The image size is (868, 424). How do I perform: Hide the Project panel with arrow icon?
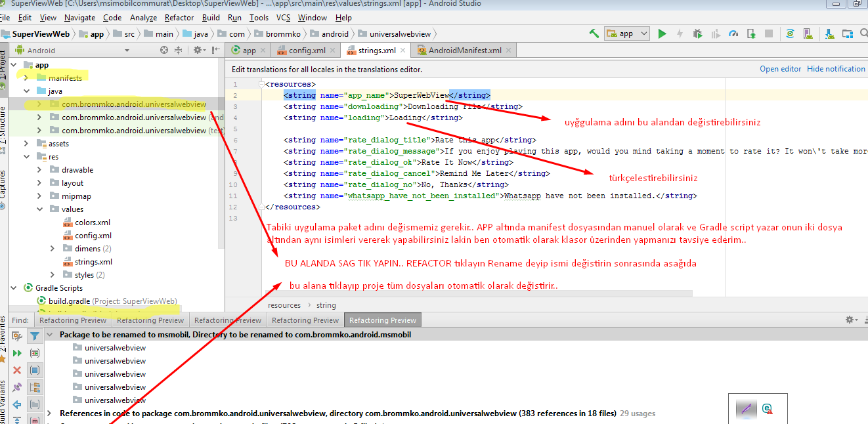(217, 50)
